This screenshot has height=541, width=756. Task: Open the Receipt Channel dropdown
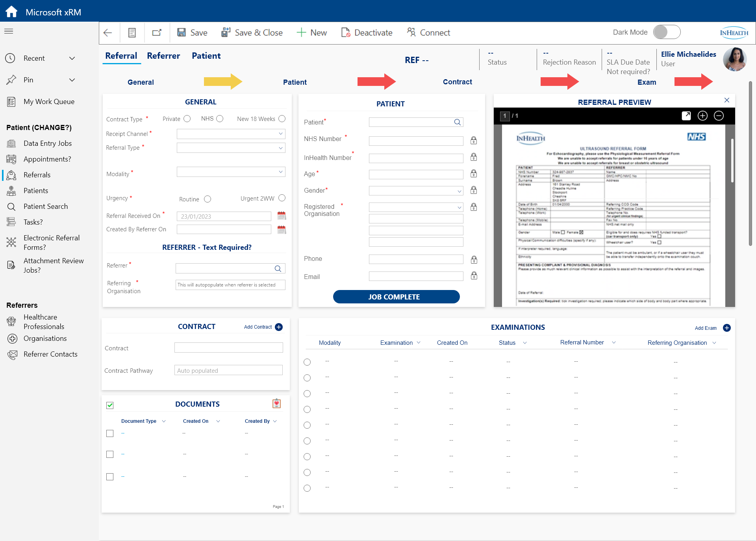pyautogui.click(x=231, y=134)
